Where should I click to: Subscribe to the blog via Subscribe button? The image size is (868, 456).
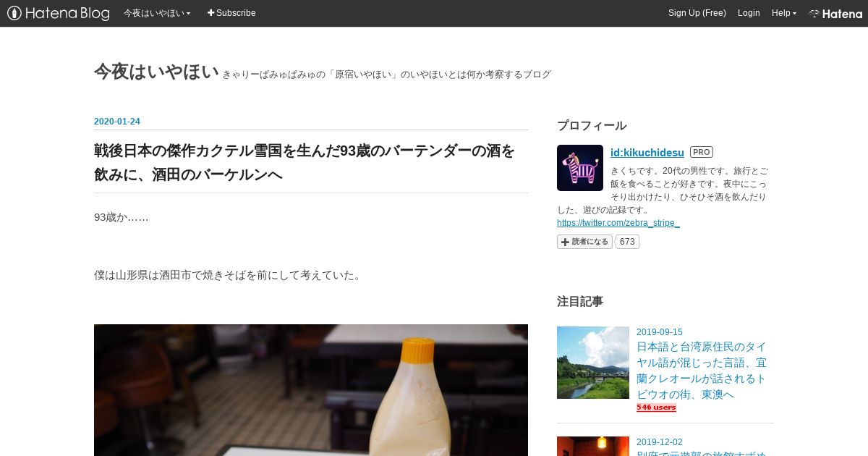231,13
